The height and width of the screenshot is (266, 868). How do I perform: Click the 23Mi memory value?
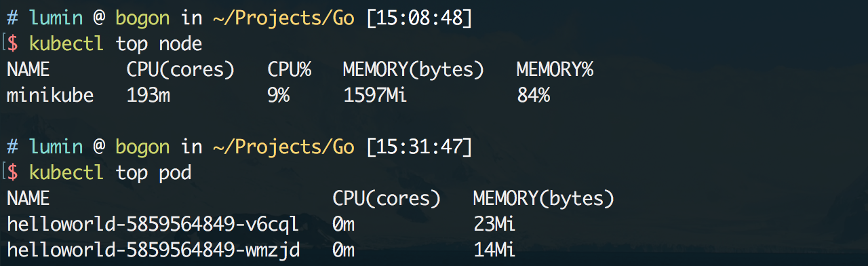495,225
